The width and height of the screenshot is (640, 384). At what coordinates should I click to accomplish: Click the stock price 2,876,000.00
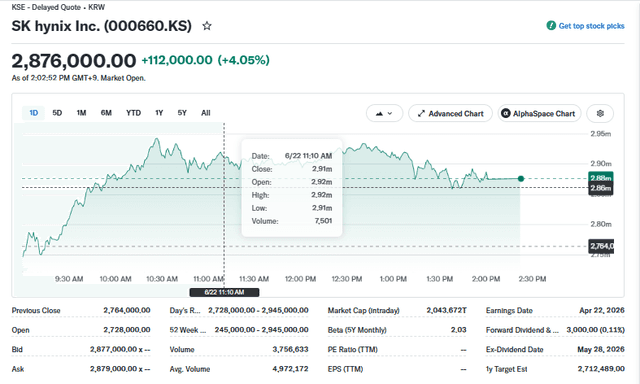click(x=74, y=61)
